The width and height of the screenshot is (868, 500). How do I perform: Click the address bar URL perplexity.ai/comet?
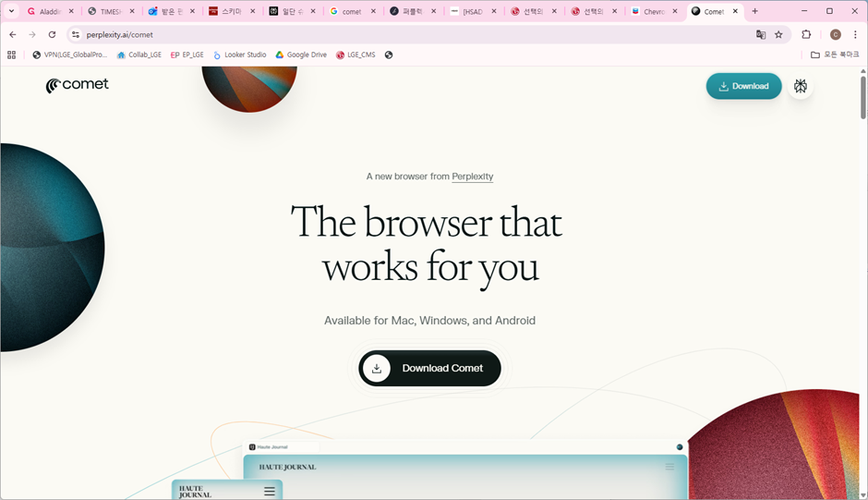coord(119,34)
